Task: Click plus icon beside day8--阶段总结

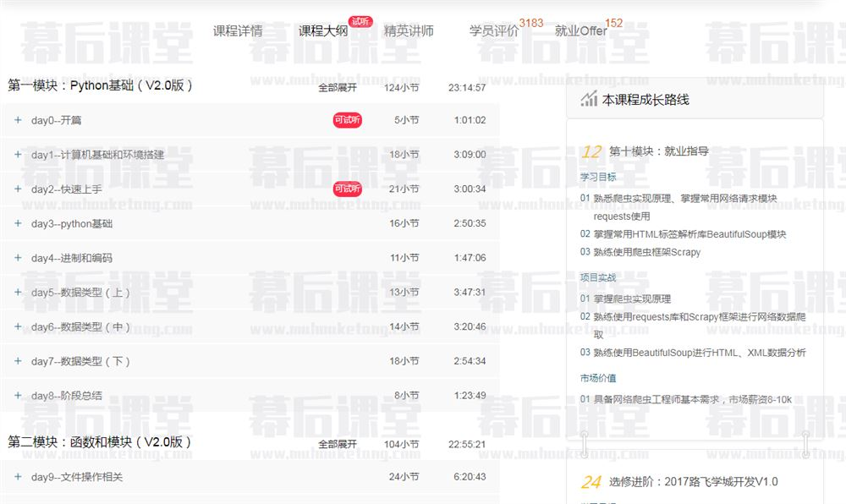Action: click(18, 395)
